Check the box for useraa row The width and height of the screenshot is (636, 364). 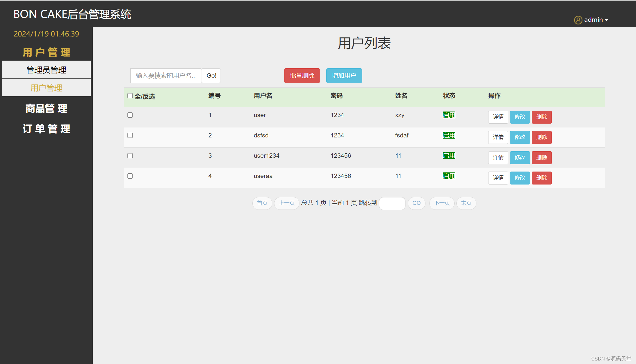(130, 176)
